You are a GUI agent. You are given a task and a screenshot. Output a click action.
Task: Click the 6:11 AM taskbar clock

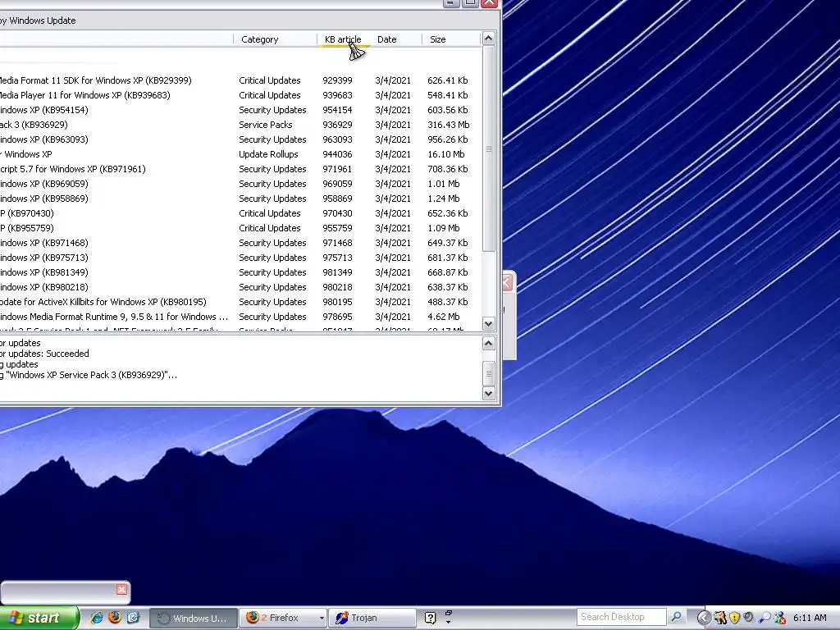[x=810, y=618]
